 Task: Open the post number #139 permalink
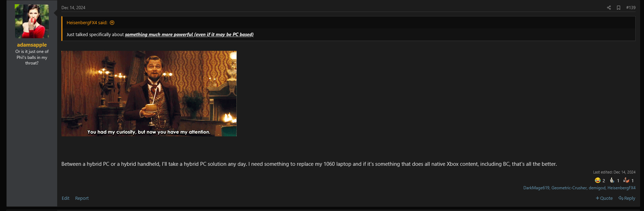(631, 8)
